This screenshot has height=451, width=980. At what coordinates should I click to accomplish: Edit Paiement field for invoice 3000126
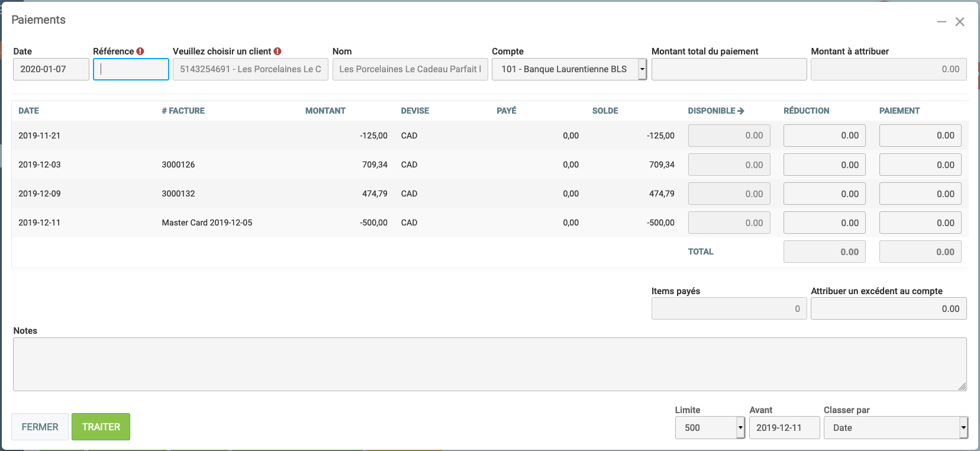pyautogui.click(x=920, y=165)
